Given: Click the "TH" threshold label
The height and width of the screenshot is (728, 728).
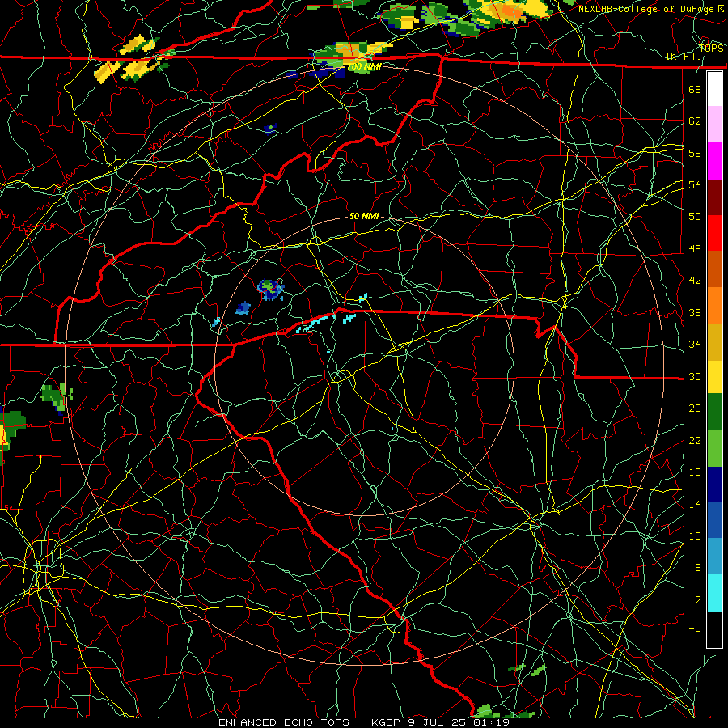Looking at the screenshot, I should click(695, 632).
